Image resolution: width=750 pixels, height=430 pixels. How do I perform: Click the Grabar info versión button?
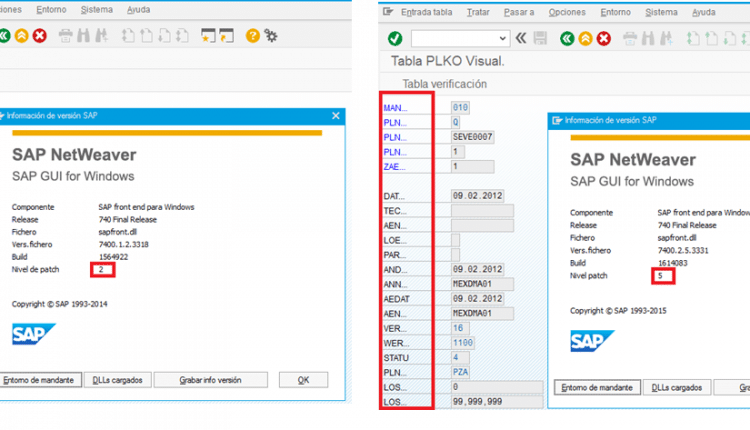click(x=210, y=380)
